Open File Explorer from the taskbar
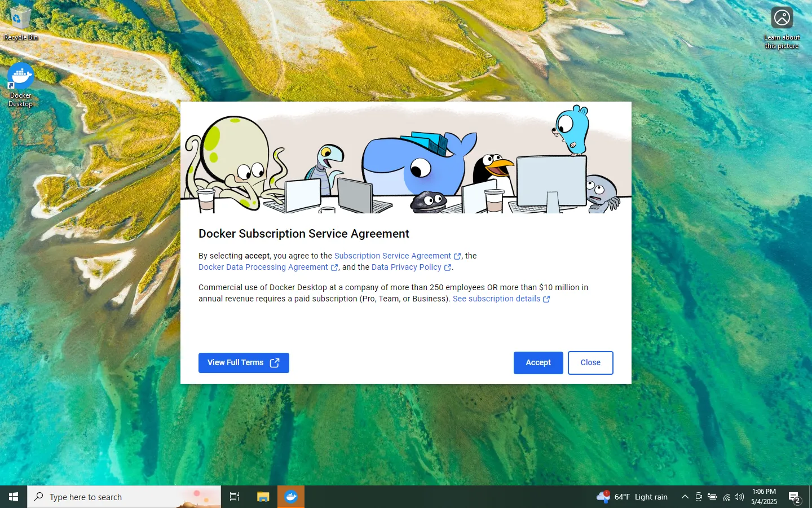Image resolution: width=812 pixels, height=508 pixels. [262, 497]
